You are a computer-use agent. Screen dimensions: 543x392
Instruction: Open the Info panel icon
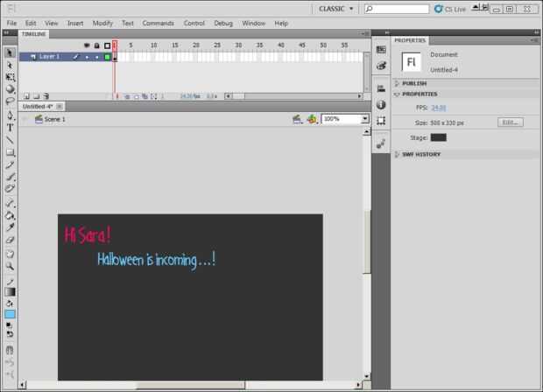[381, 104]
